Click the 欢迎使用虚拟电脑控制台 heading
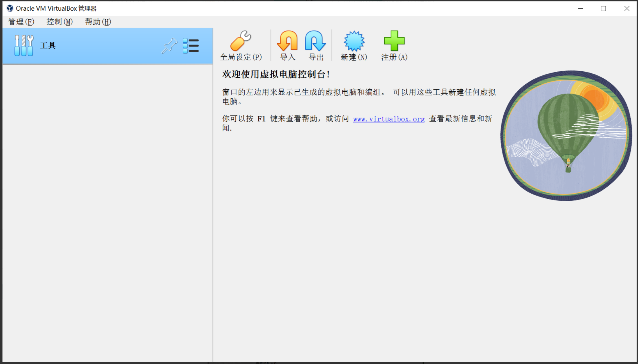The height and width of the screenshot is (364, 638). (x=276, y=75)
